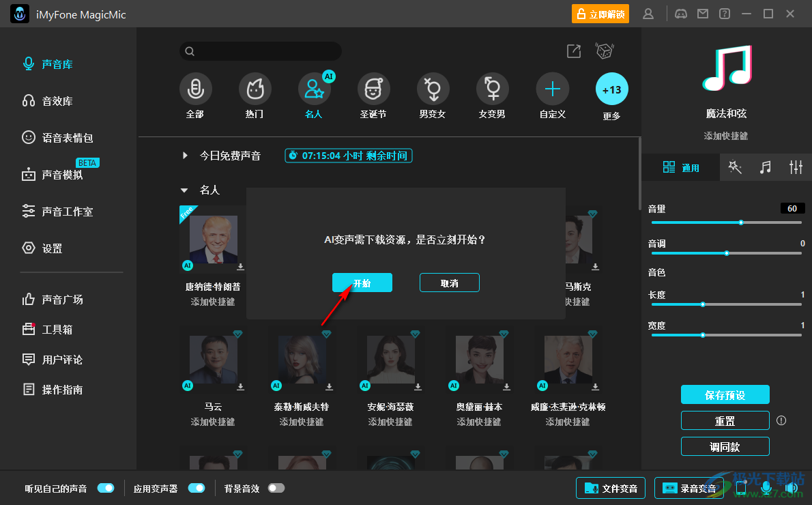Click 取消 to dismiss the dialog

click(x=450, y=283)
